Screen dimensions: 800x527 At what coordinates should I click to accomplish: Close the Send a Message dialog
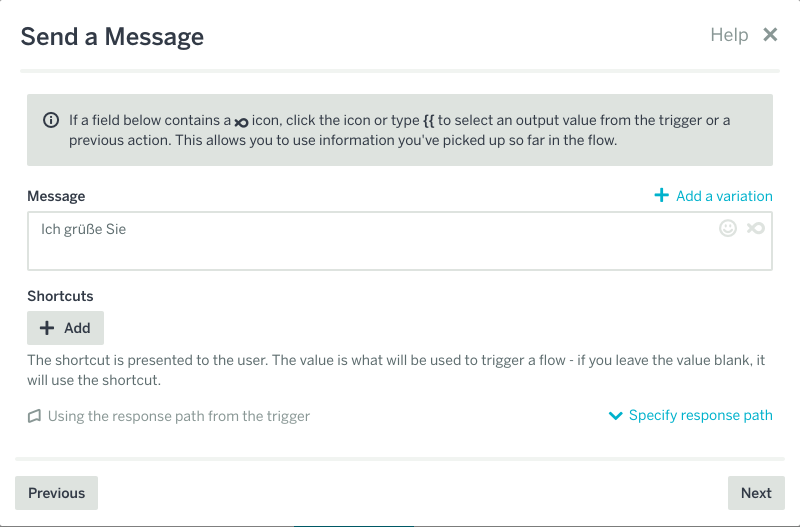[x=770, y=35]
